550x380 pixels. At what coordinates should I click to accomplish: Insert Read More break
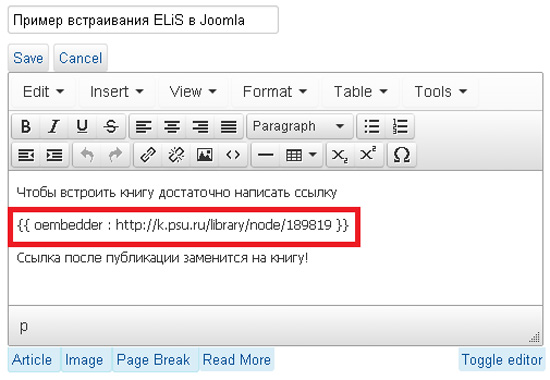237,360
